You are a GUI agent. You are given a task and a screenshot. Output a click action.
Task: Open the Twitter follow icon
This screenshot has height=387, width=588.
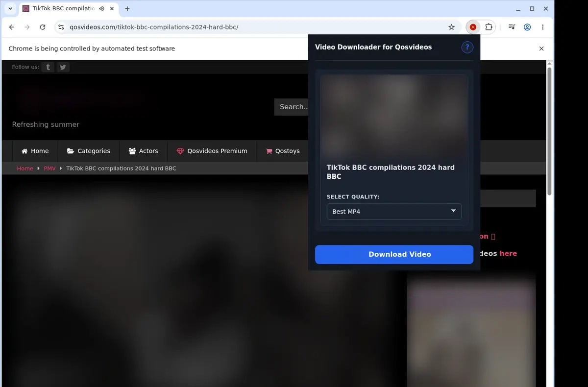point(63,67)
